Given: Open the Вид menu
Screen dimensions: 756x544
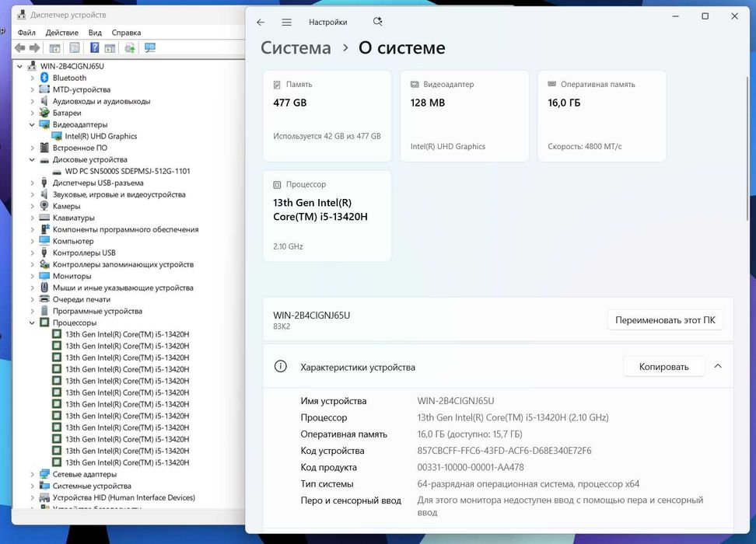Looking at the screenshot, I should coord(95,33).
